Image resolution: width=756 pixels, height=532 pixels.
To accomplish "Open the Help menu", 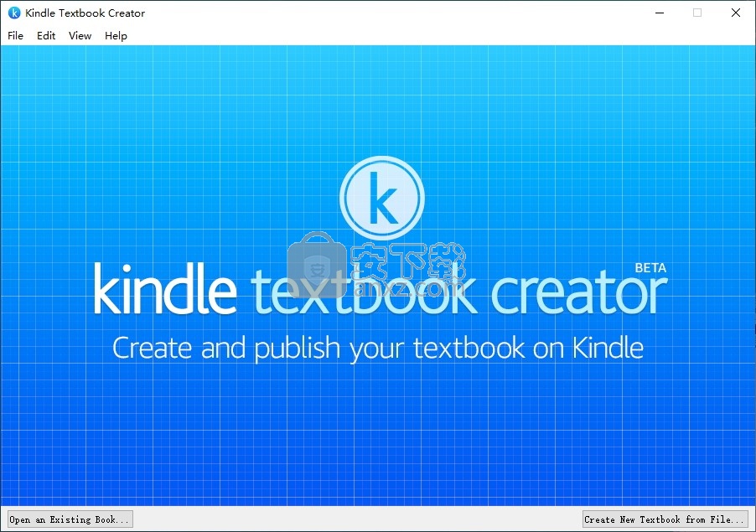I will [x=116, y=36].
